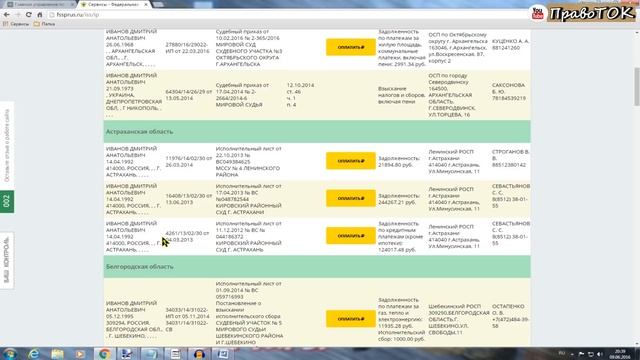Select the Астраханская область region header
The image size is (640, 360).
click(317, 131)
